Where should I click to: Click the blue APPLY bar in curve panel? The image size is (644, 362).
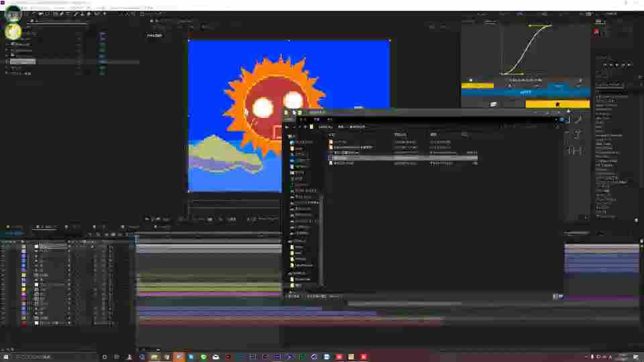526,93
